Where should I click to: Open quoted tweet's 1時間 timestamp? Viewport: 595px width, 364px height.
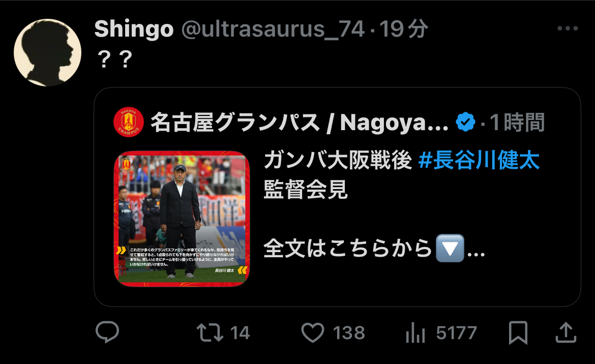(x=517, y=122)
